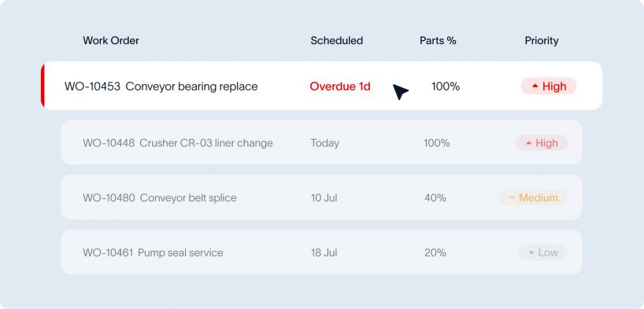Click the High priority badge for WO-10448

pos(542,143)
